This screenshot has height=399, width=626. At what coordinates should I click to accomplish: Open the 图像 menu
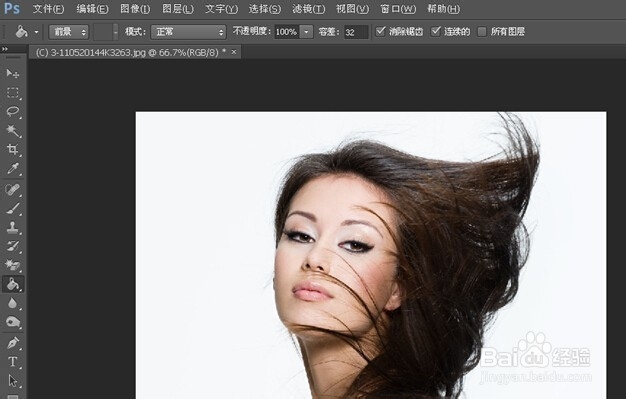(x=135, y=9)
